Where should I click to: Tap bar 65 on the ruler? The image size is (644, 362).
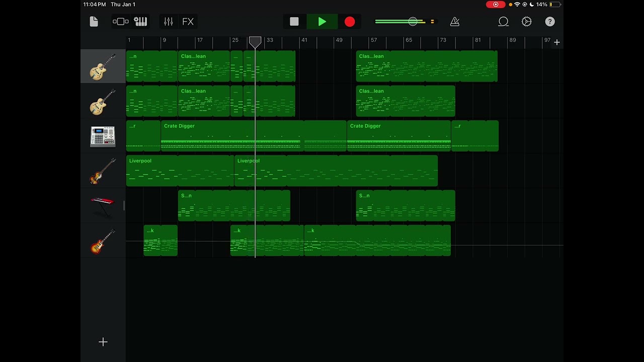[x=409, y=40]
